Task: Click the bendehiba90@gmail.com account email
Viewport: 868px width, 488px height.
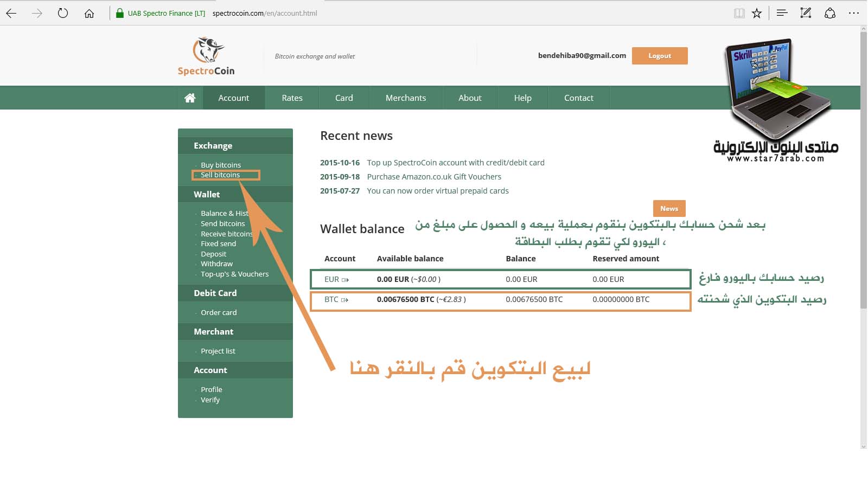Action: pos(582,55)
